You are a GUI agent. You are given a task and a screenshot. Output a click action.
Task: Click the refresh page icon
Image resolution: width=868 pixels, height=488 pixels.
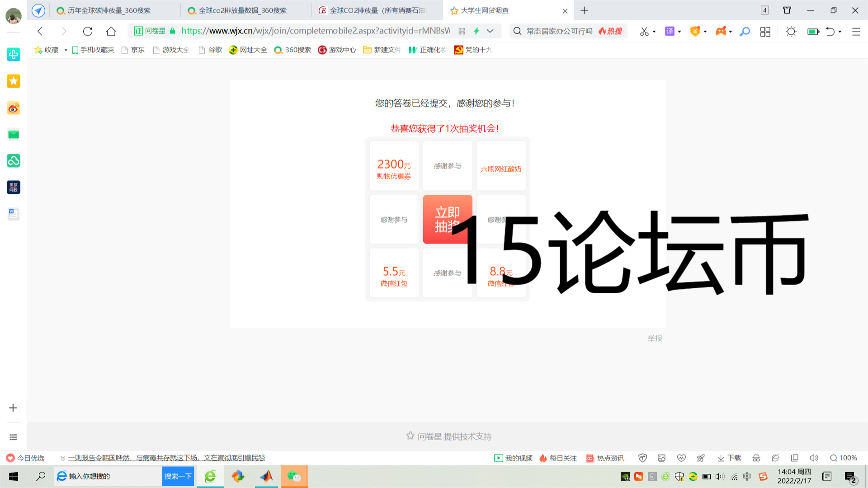[x=88, y=31]
